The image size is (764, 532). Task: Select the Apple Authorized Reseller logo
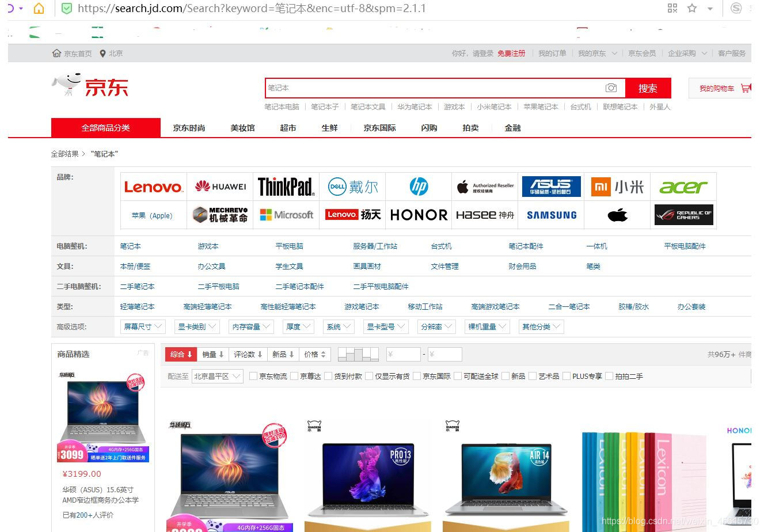(x=485, y=187)
